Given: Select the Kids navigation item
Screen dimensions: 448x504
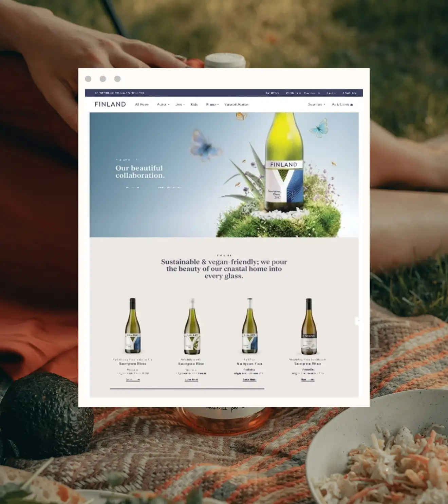Looking at the screenshot, I should point(194,105).
